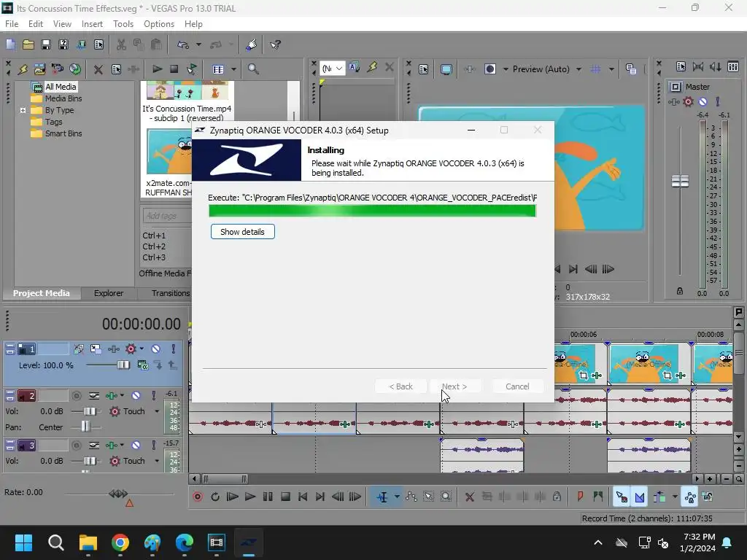Click the Undo arrow icon
747x560 pixels.
(183, 44)
